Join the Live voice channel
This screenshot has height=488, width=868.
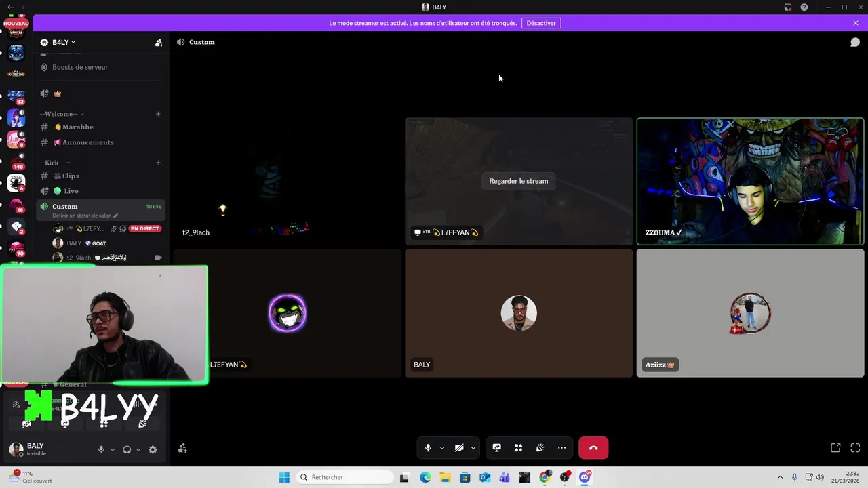(x=100, y=191)
